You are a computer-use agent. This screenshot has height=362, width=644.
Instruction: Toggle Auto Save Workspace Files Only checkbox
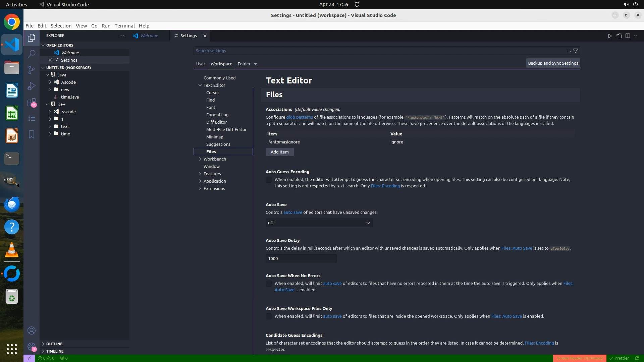pyautogui.click(x=269, y=316)
